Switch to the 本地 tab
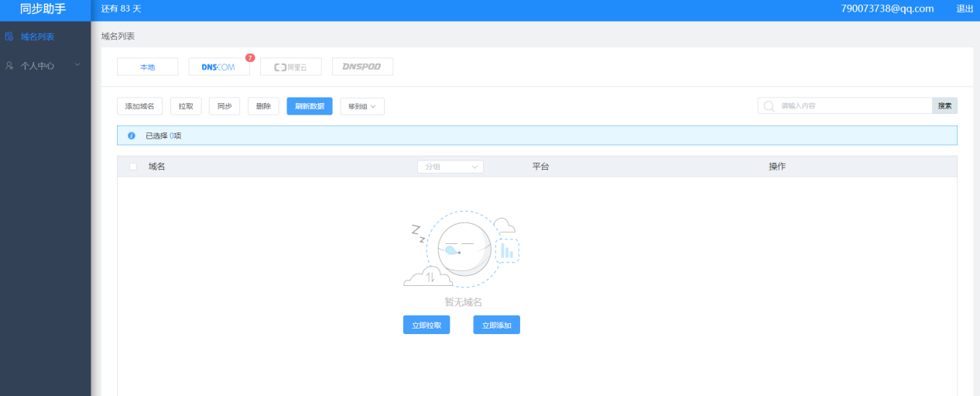Viewport: 980px width, 396px height. [x=147, y=67]
